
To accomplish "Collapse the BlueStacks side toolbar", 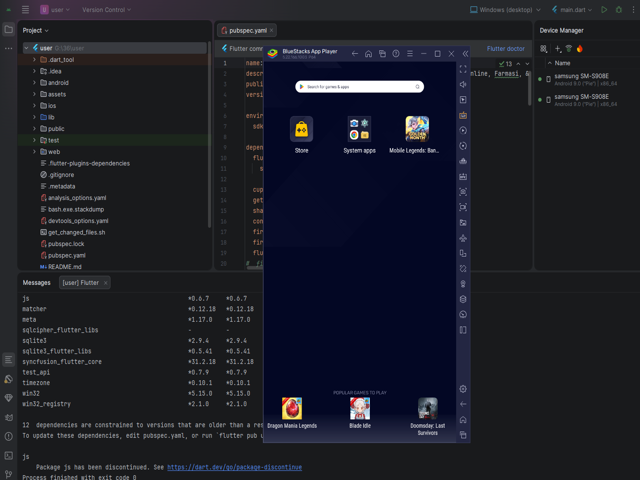I will click(465, 54).
